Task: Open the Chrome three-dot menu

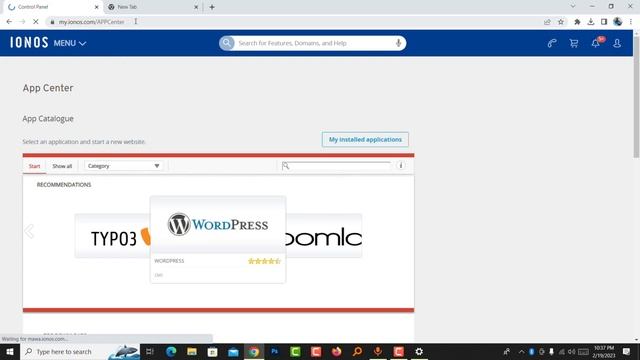Action: (x=631, y=22)
